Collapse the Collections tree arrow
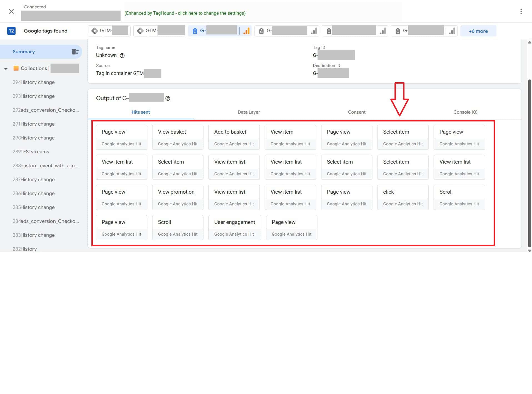Screen dimensions: 532x394 click(6, 69)
